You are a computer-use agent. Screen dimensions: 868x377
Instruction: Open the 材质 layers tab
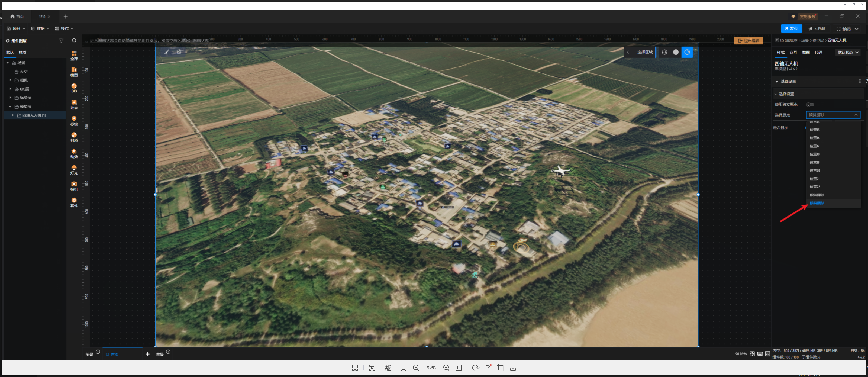click(22, 52)
